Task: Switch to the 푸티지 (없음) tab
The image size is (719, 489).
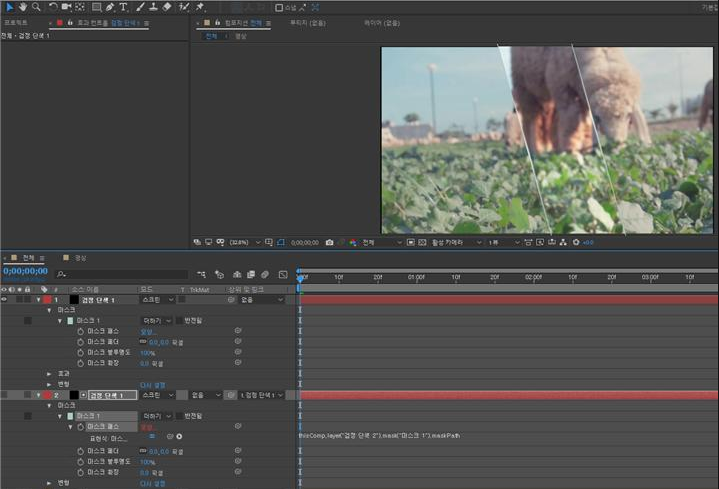Action: pyautogui.click(x=308, y=22)
